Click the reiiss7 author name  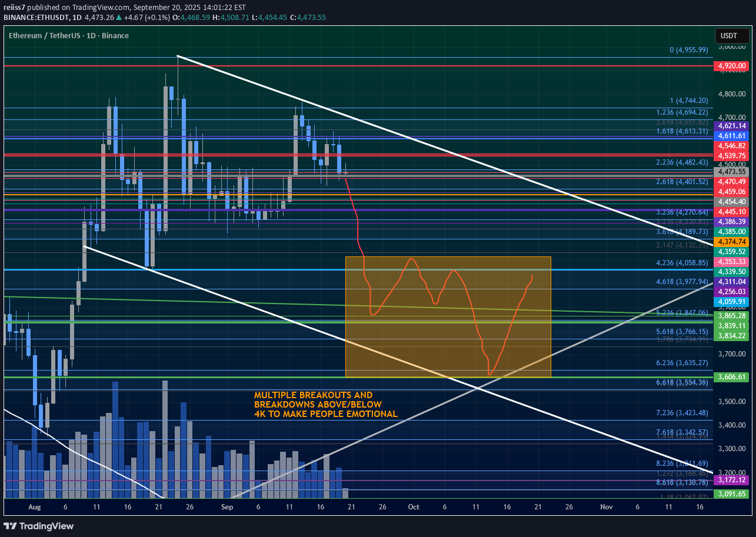click(14, 8)
